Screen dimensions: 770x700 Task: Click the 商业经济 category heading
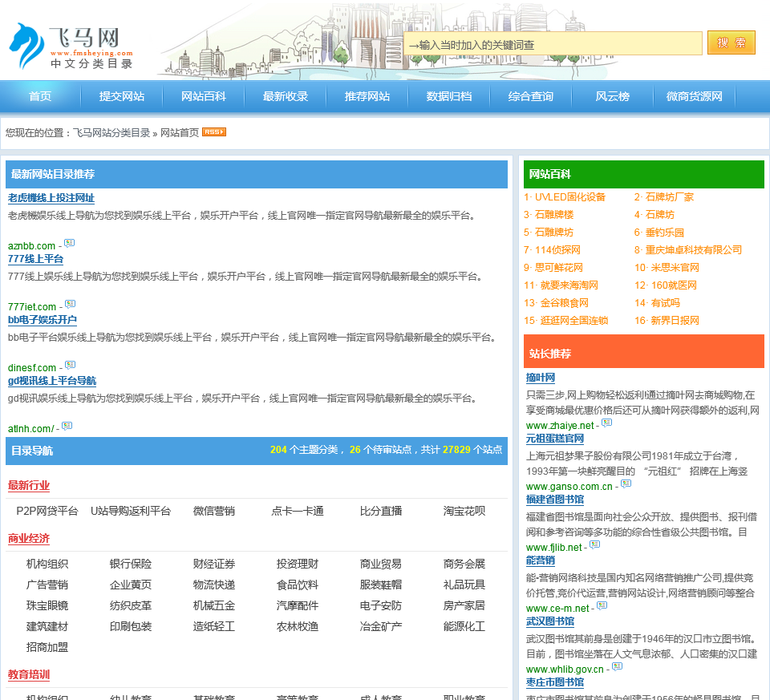[29, 538]
